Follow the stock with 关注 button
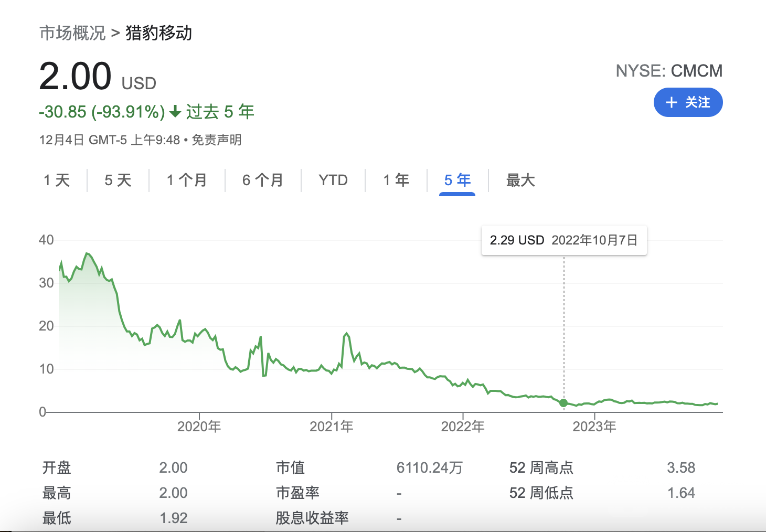The width and height of the screenshot is (766, 532). pyautogui.click(x=688, y=102)
